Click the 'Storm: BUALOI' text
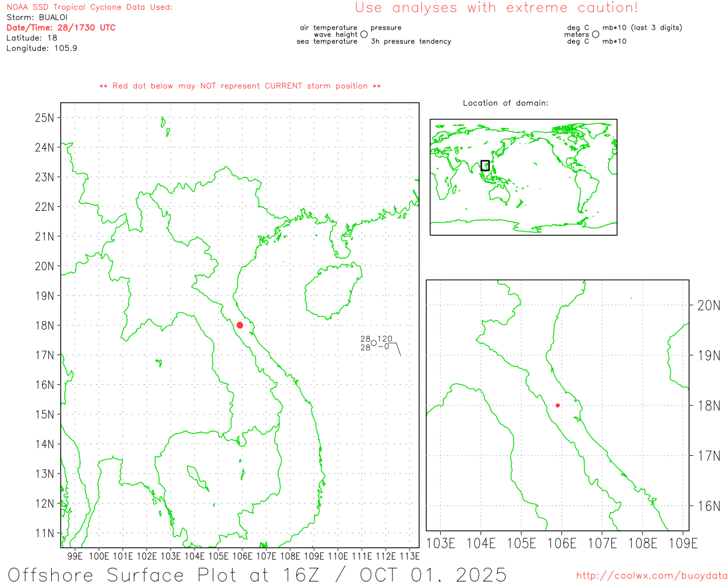Image resolution: width=728 pixels, height=582 pixels. pos(37,18)
